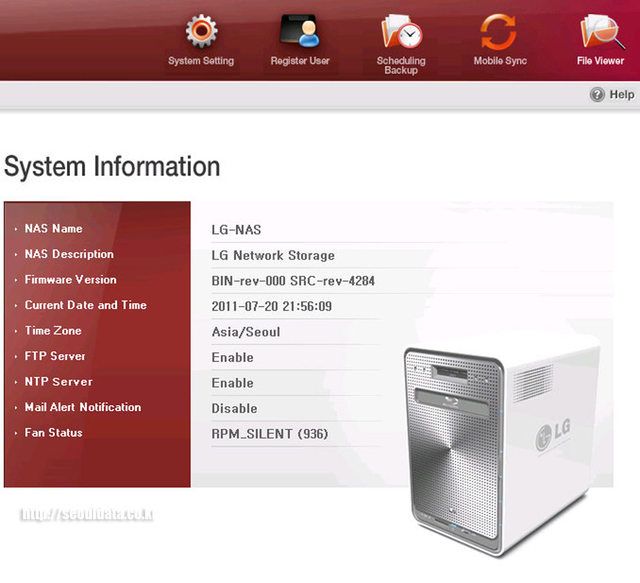The height and width of the screenshot is (583, 640).
Task: Open the Help link
Action: point(622,95)
